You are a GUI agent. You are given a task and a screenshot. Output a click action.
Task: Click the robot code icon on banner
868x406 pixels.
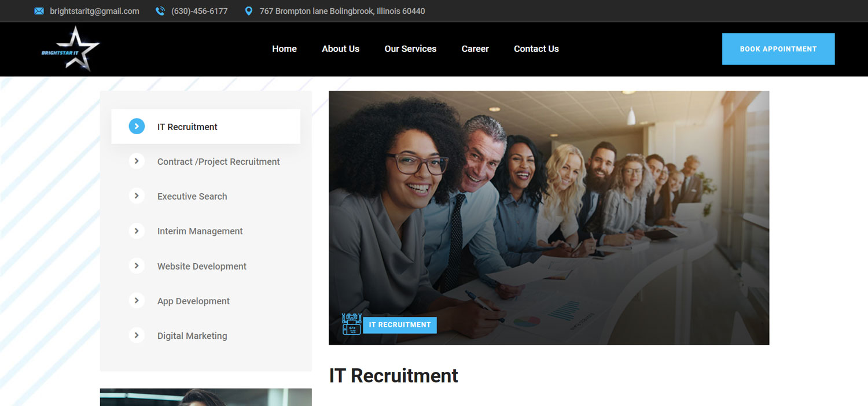tap(352, 324)
